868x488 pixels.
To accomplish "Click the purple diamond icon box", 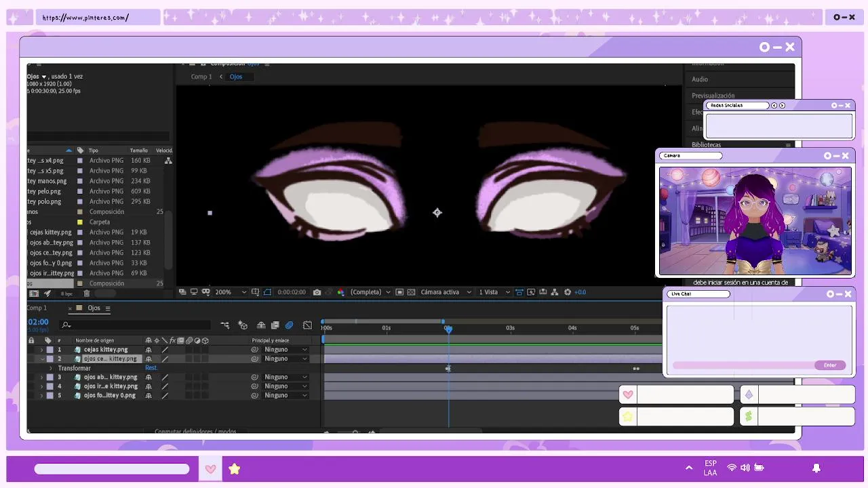I will 749,395.
